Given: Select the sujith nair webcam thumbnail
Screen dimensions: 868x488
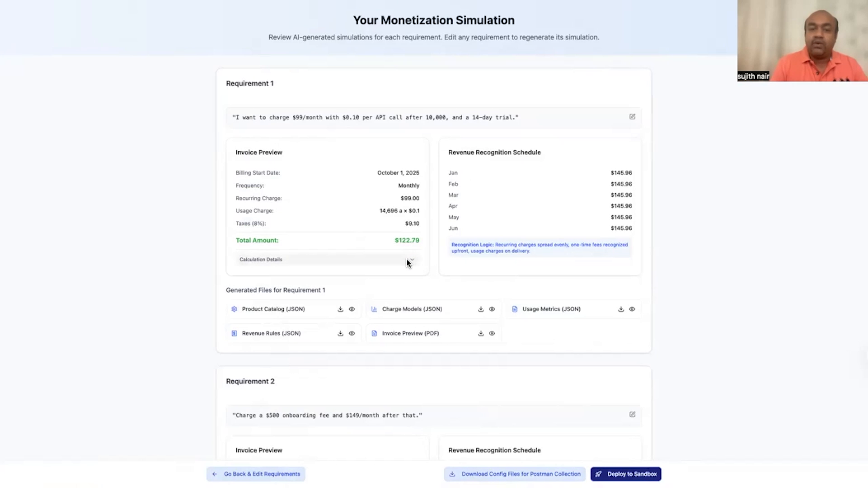Looking at the screenshot, I should click(802, 41).
